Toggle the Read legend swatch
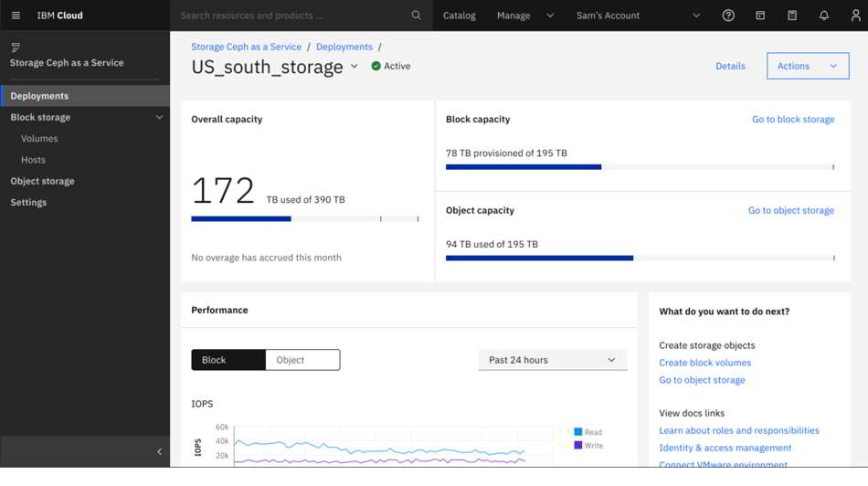 click(x=578, y=432)
